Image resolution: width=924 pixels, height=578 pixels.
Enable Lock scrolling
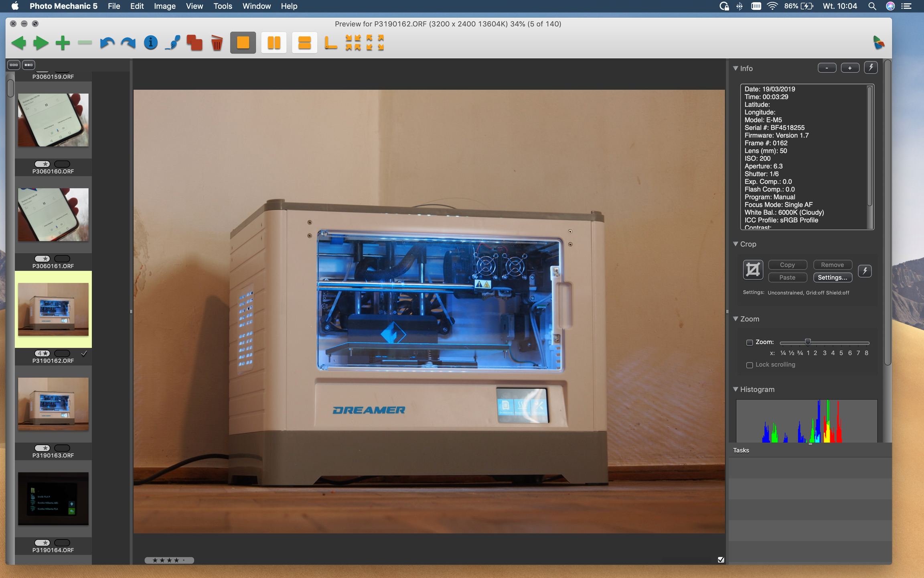(x=750, y=365)
